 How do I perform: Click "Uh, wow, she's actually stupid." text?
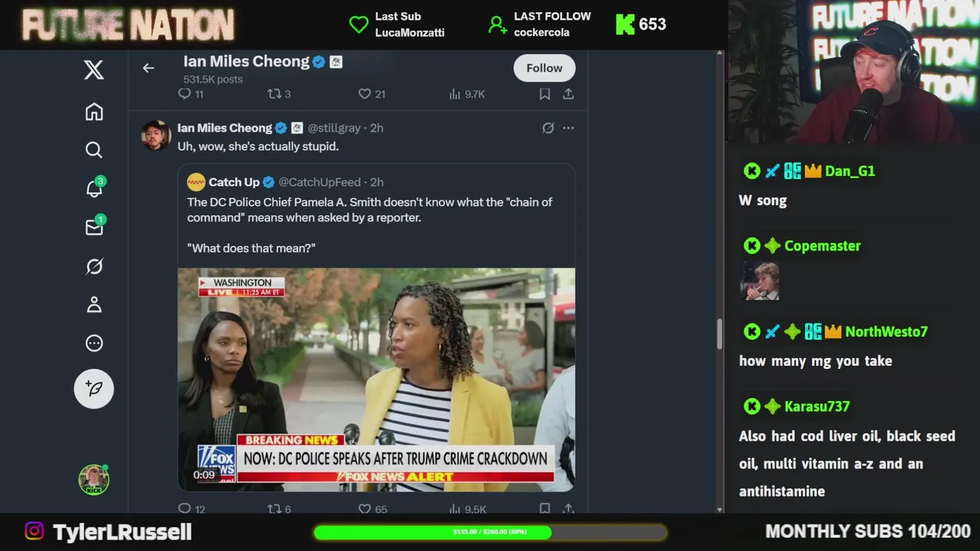pyautogui.click(x=258, y=146)
